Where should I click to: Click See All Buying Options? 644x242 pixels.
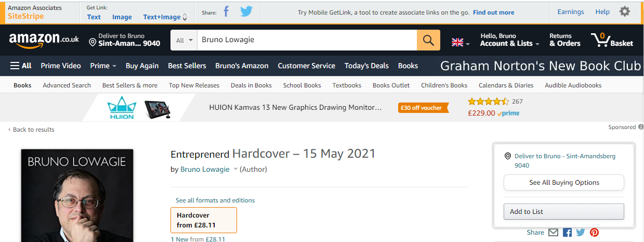pos(564,183)
